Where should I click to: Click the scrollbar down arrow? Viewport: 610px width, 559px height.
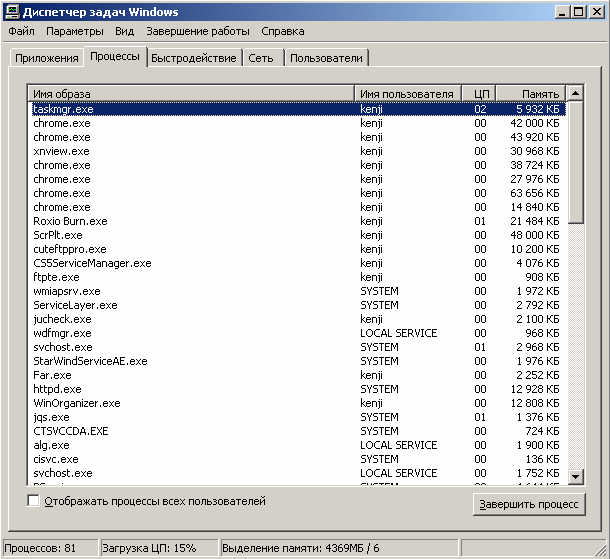point(575,476)
